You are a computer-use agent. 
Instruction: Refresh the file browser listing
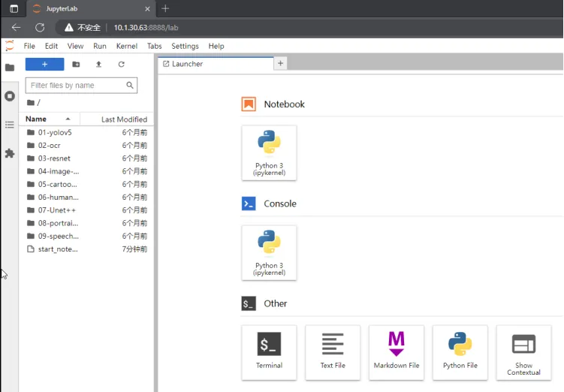[x=121, y=64]
